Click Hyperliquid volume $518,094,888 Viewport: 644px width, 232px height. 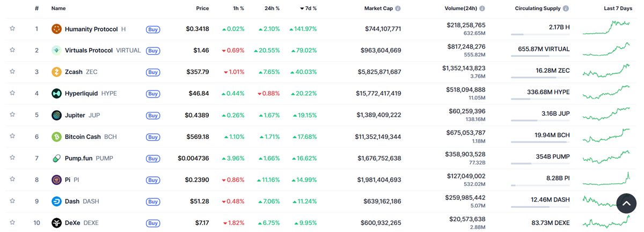[466, 89]
